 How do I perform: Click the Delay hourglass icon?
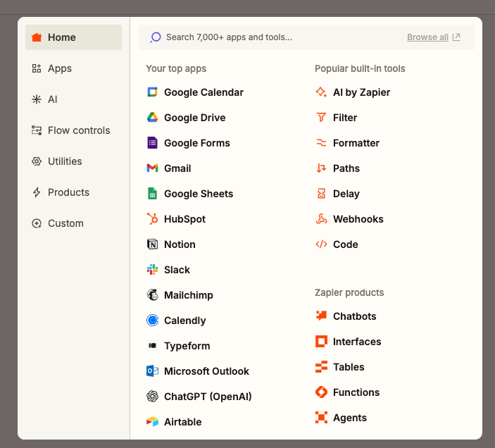[321, 194]
